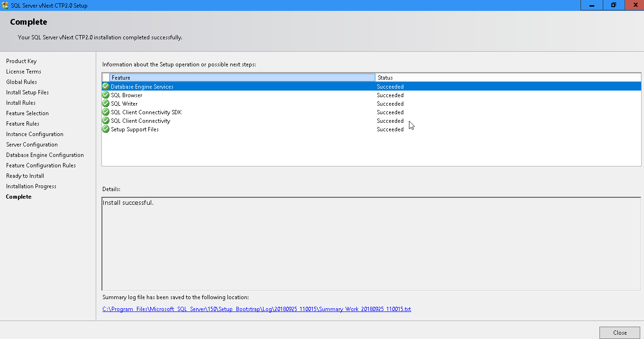Click Succeeded status for SQL Writer
The height and width of the screenshot is (339, 644).
[x=390, y=104]
